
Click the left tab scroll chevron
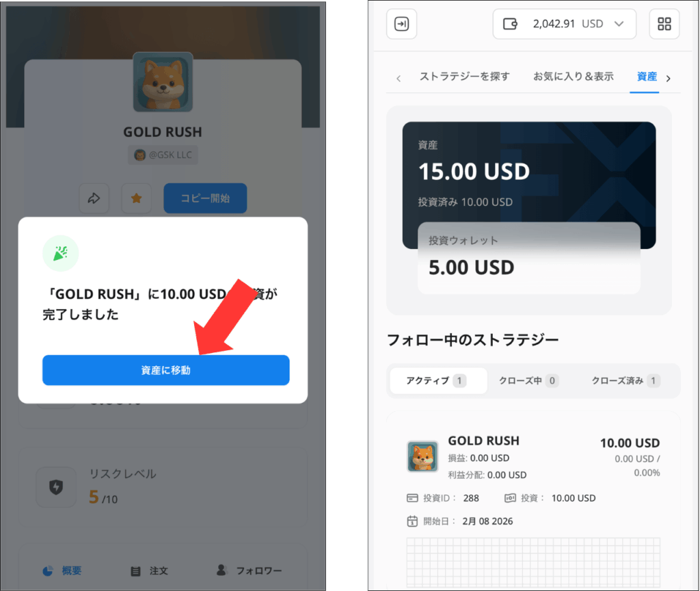click(399, 79)
